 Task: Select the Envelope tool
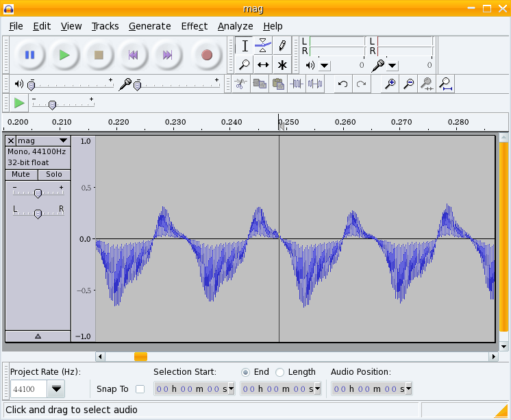coord(263,46)
